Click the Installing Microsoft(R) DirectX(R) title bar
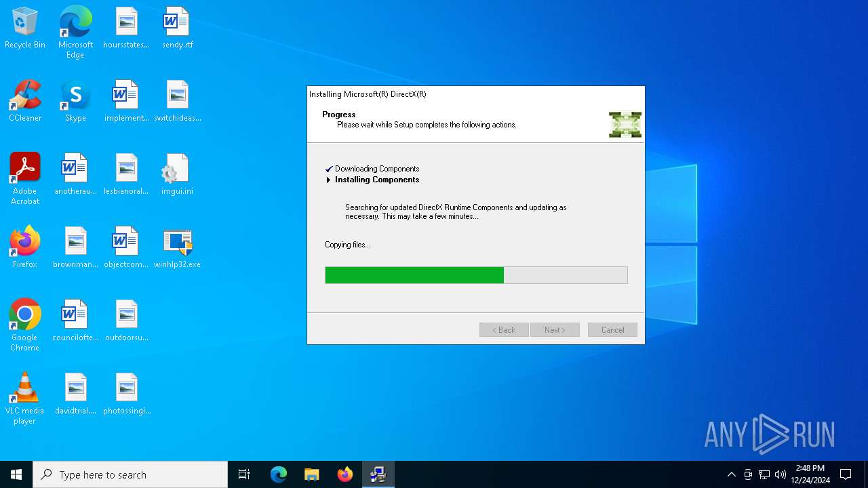 click(x=475, y=94)
